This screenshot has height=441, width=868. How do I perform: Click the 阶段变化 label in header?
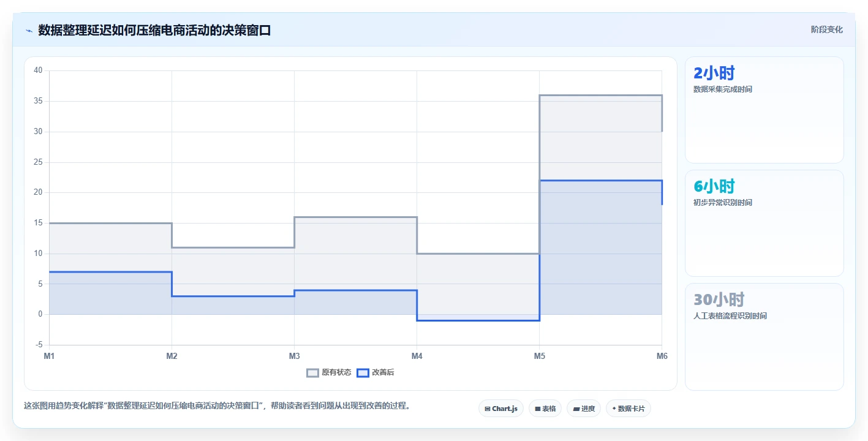click(x=827, y=29)
